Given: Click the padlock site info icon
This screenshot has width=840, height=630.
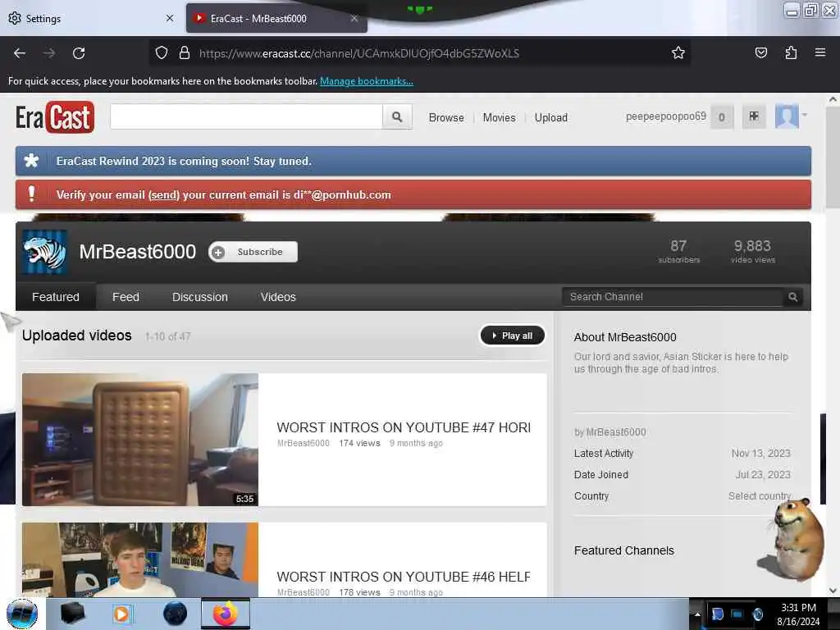Looking at the screenshot, I should 185,53.
